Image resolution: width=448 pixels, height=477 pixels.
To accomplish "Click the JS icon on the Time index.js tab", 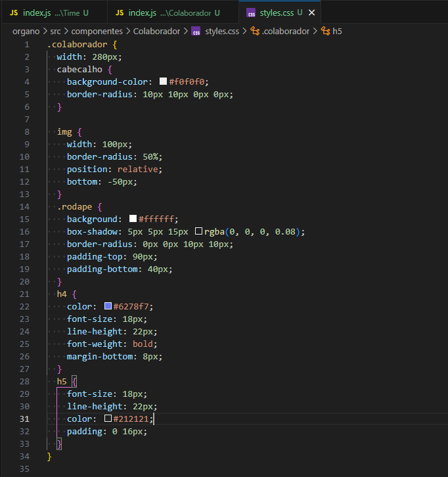I will point(14,13).
